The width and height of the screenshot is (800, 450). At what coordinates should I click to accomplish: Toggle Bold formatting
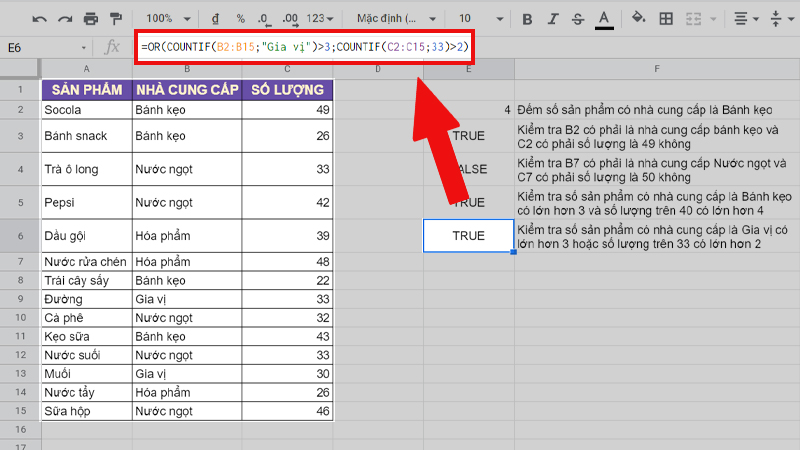point(525,19)
